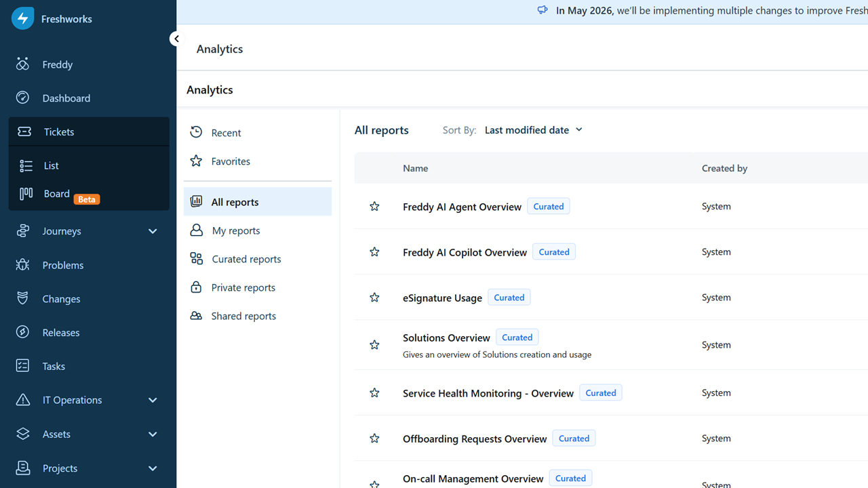The image size is (868, 488).
Task: Open Freddy from the sidebar icon
Action: (22, 64)
